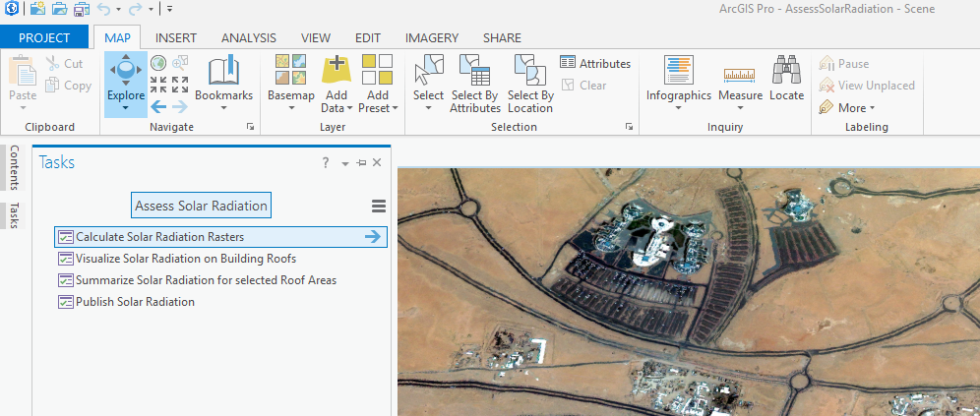This screenshot has height=416, width=980.
Task: Open the Bookmarks book icon
Action: tap(223, 71)
